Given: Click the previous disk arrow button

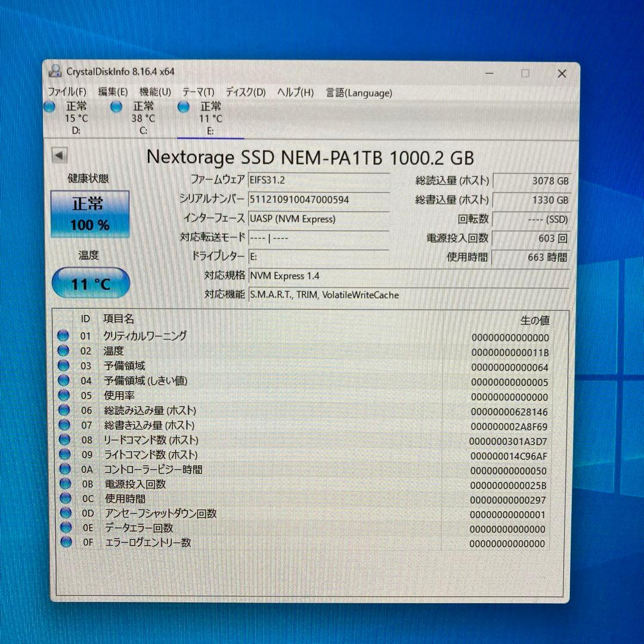Looking at the screenshot, I should (58, 156).
